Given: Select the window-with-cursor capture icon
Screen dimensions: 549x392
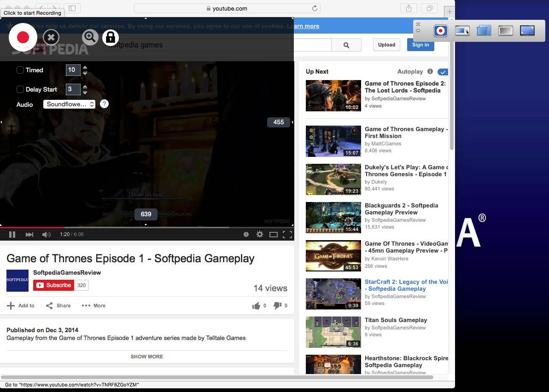Looking at the screenshot, I should click(x=462, y=31).
